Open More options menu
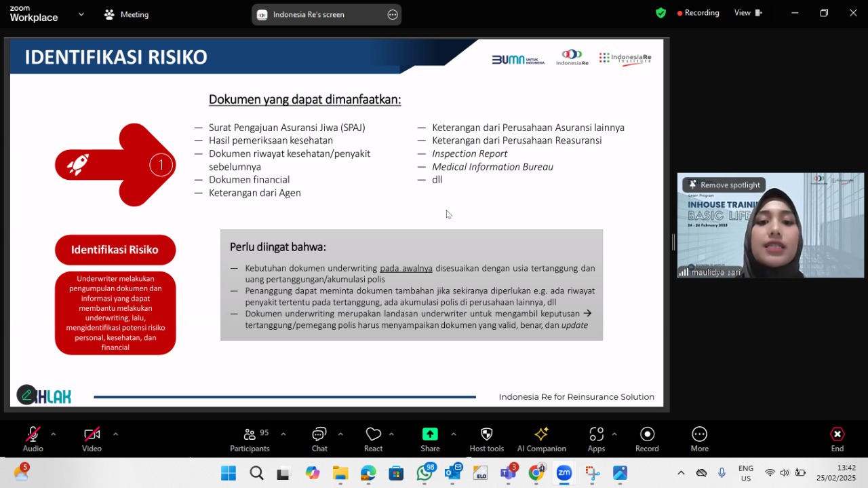Screen dimensions: 868x488 [700, 439]
